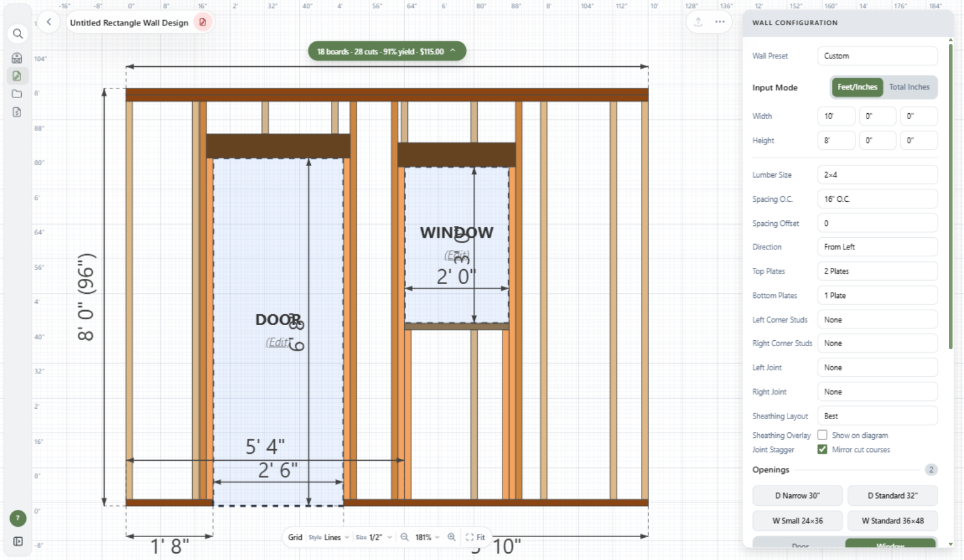Open the Wall Preset Custom dropdown
Image resolution: width=964 pixels, height=560 pixels.
click(877, 55)
